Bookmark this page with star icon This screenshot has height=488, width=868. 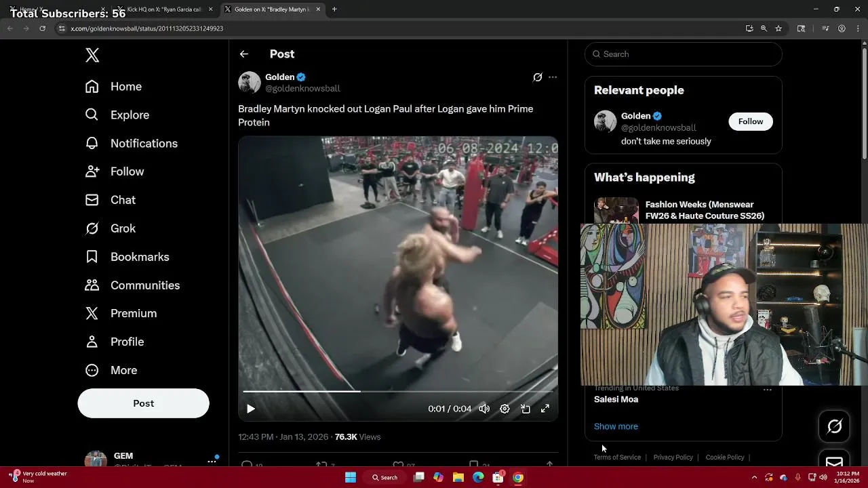(x=778, y=28)
